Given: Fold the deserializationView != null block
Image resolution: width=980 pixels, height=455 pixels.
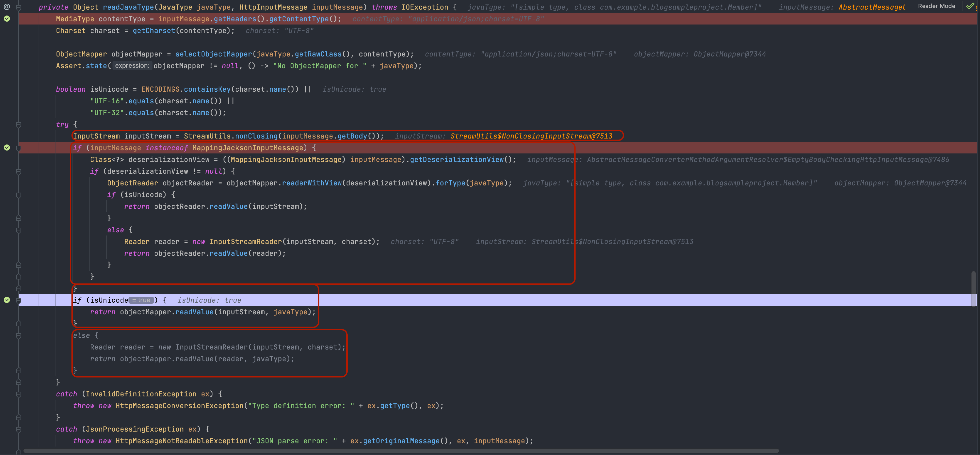Looking at the screenshot, I should 19,172.
